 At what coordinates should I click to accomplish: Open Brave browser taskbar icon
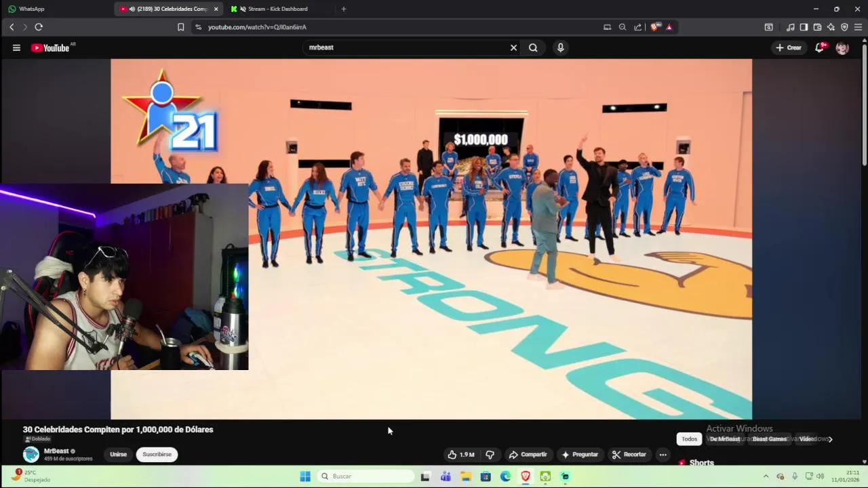(x=526, y=476)
